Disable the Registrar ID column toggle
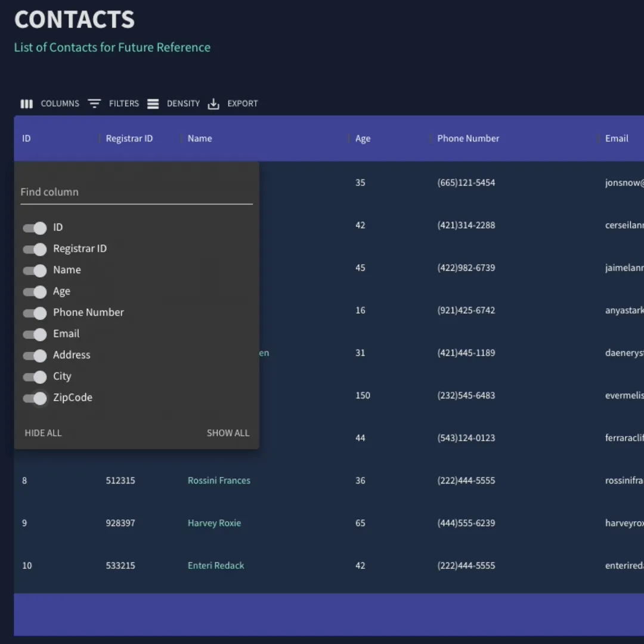644x644 pixels. pos(35,249)
